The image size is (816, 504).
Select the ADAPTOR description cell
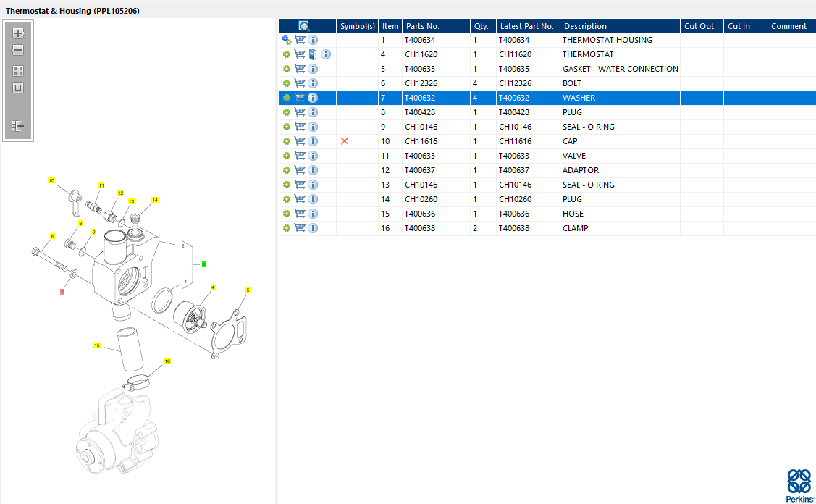click(620, 170)
